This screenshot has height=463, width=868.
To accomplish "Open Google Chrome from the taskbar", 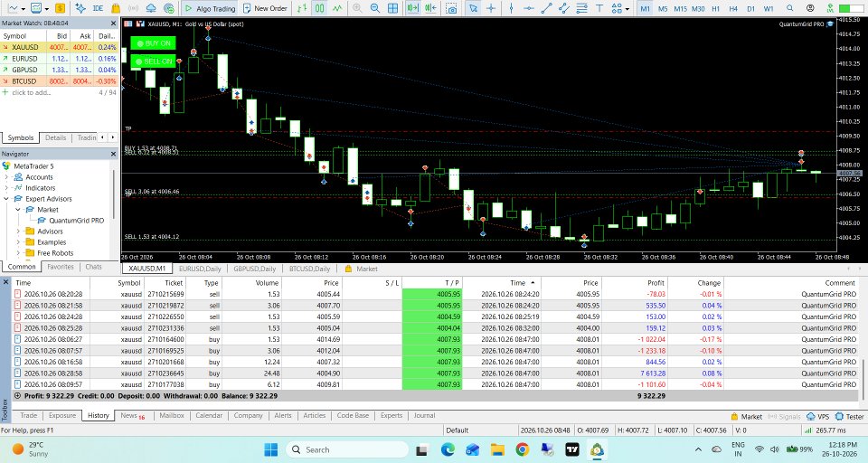I will point(522,449).
